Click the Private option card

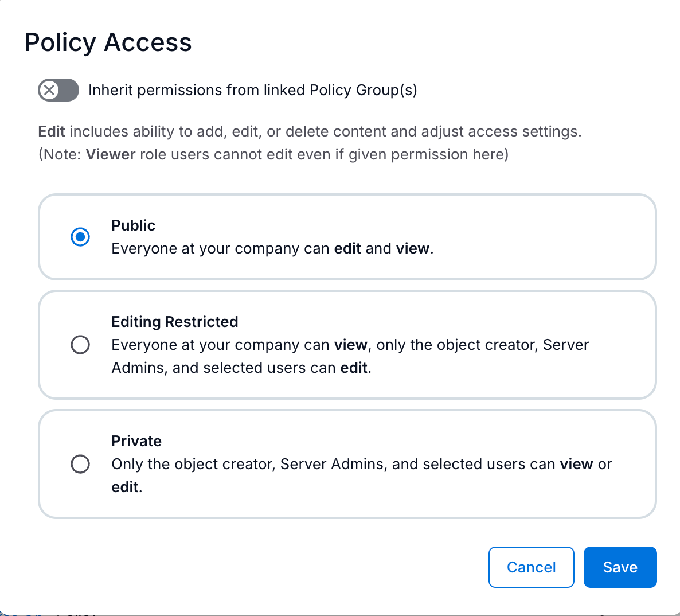coord(347,463)
